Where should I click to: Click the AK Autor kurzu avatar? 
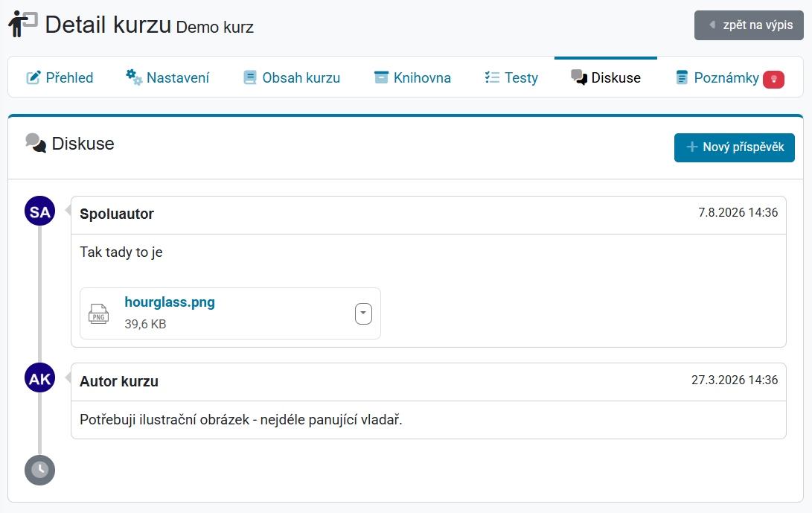coord(40,378)
